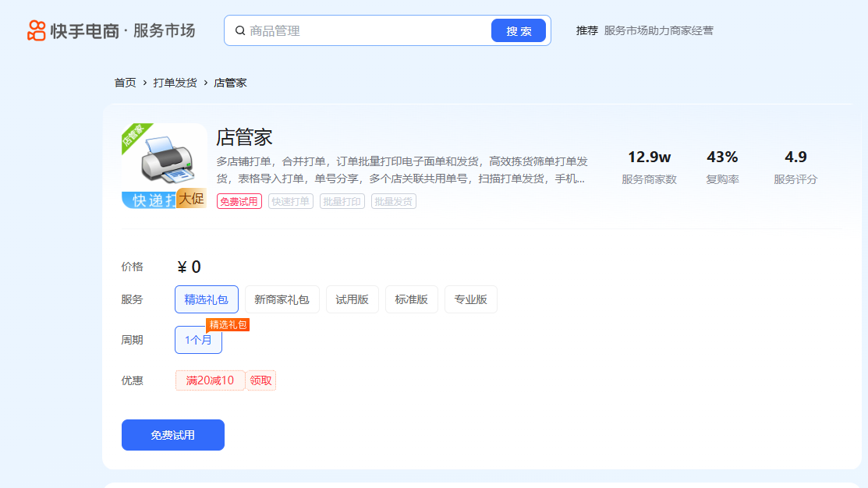The image size is (868, 488).
Task: Go to 首页 in breadcrumb
Action: pyautogui.click(x=125, y=83)
